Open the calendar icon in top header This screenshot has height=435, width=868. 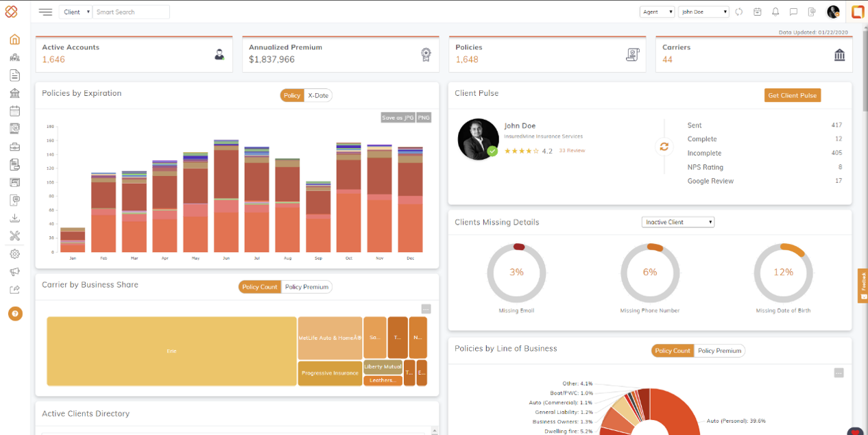point(758,12)
